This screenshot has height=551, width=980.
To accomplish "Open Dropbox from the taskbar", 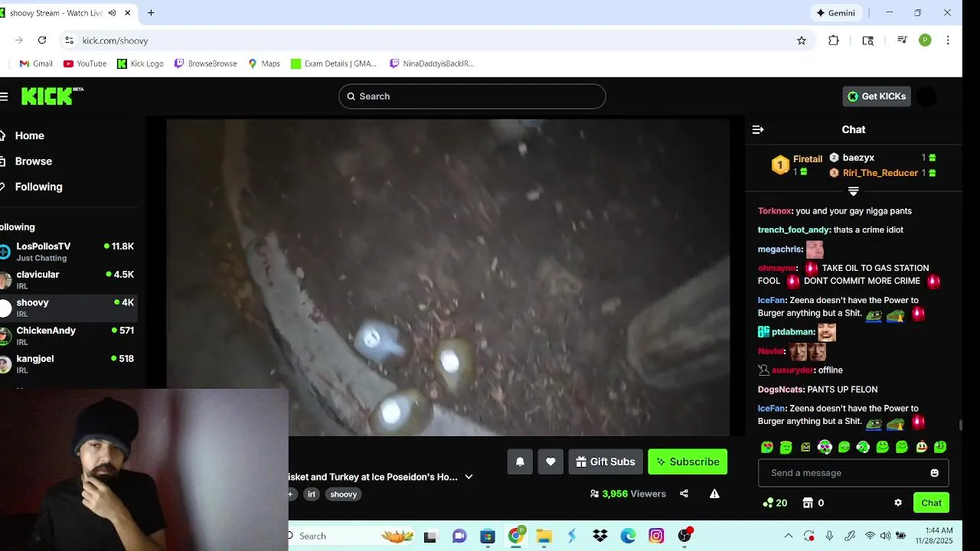I will pos(600,536).
